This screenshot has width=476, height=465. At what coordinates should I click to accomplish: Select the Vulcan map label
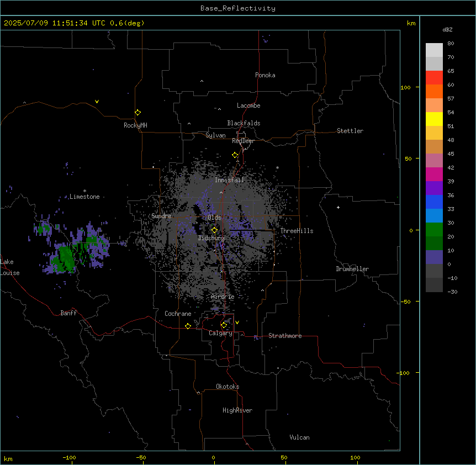[299, 437]
